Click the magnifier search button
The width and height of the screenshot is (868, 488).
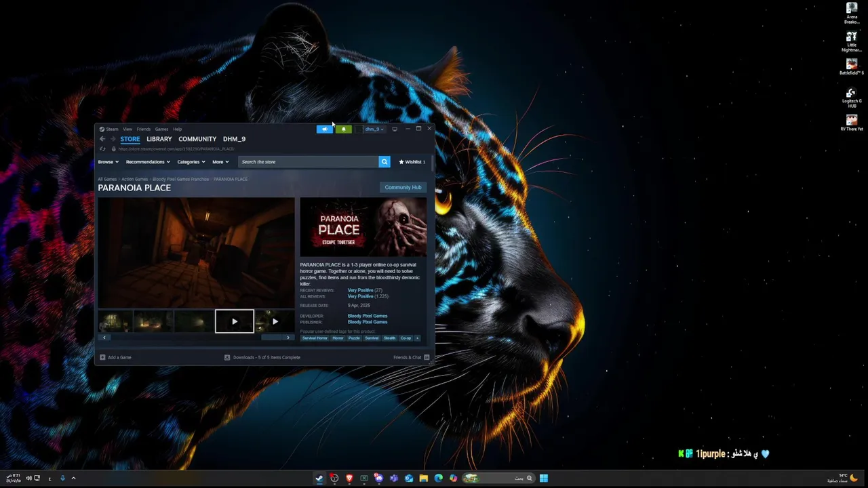pyautogui.click(x=384, y=162)
